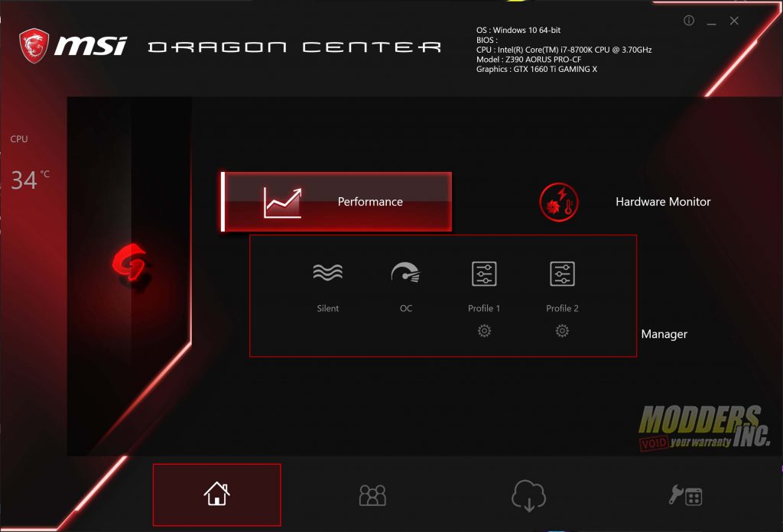Image resolution: width=783 pixels, height=532 pixels.
Task: Open Profile 1 gear settings
Action: (x=484, y=331)
